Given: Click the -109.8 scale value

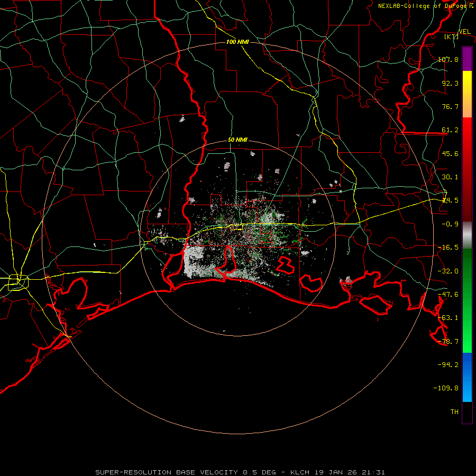Looking at the screenshot, I should [x=446, y=388].
